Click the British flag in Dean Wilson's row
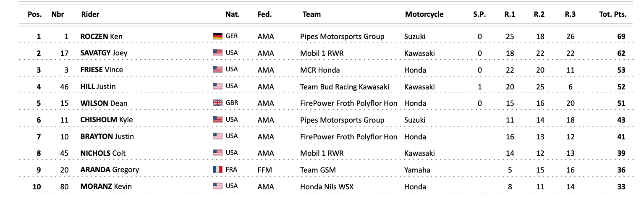 217,103
